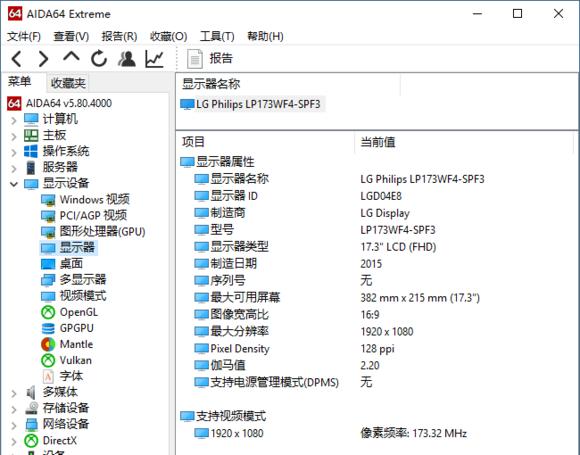Click the 服务器 server icon
580x455 pixels.
pos(31,168)
